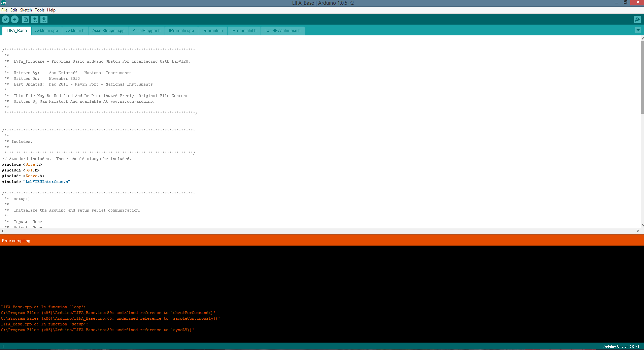The image size is (644, 350).
Task: Expand the tab options dropdown arrow
Action: tap(638, 30)
